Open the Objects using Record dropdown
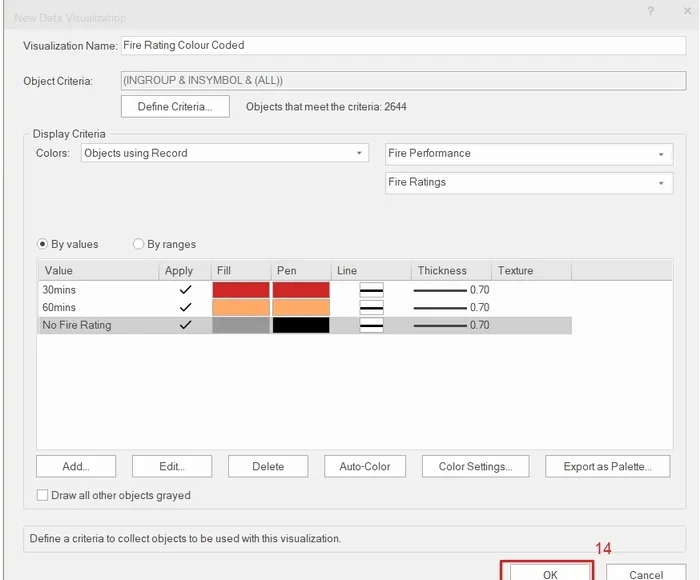 point(224,153)
